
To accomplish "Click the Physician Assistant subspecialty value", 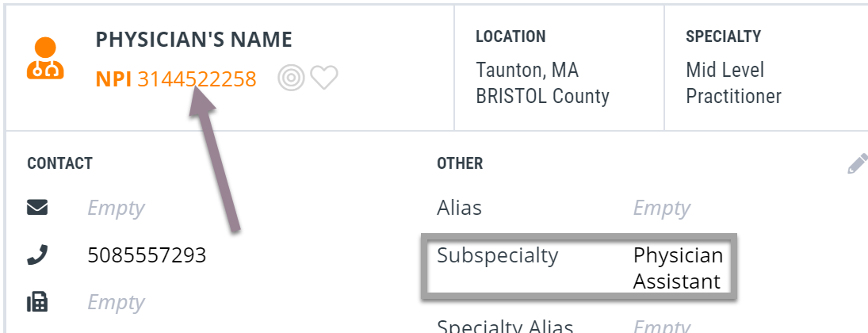I will pyautogui.click(x=678, y=268).
